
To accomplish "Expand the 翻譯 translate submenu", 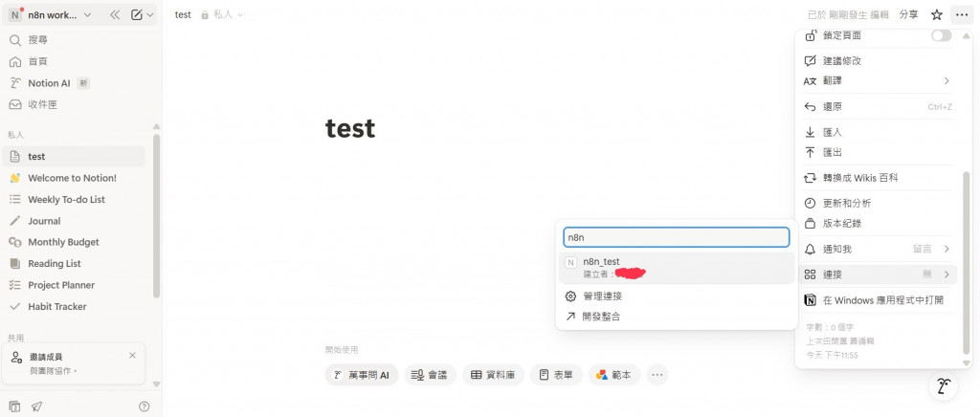I will (x=877, y=81).
